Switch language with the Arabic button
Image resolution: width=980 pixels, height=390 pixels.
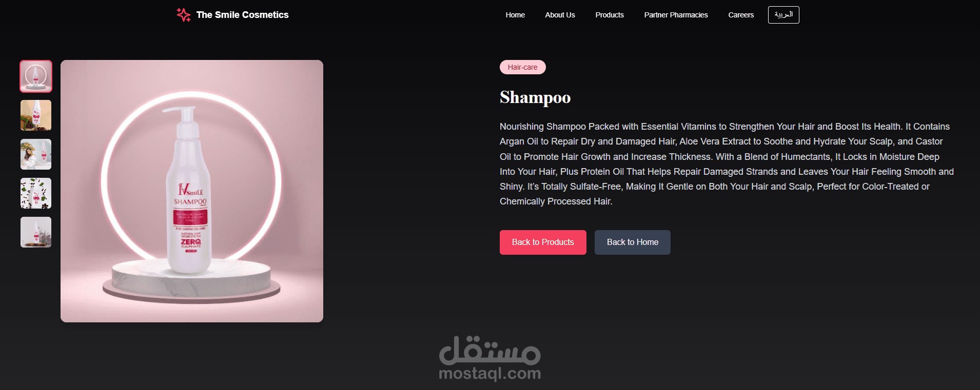click(783, 15)
